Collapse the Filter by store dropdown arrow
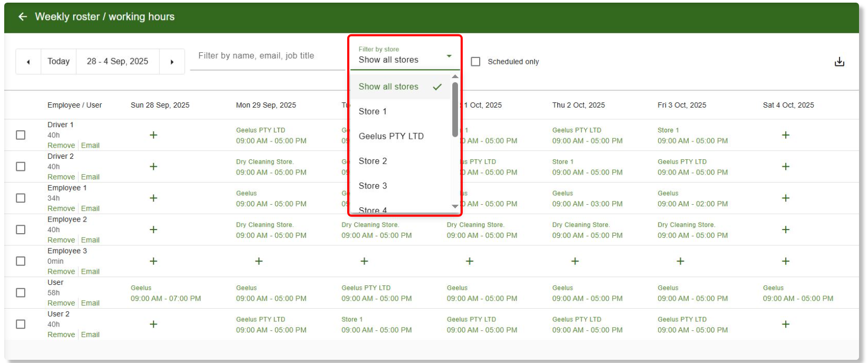Screen dimensions: 868x363 coord(449,56)
